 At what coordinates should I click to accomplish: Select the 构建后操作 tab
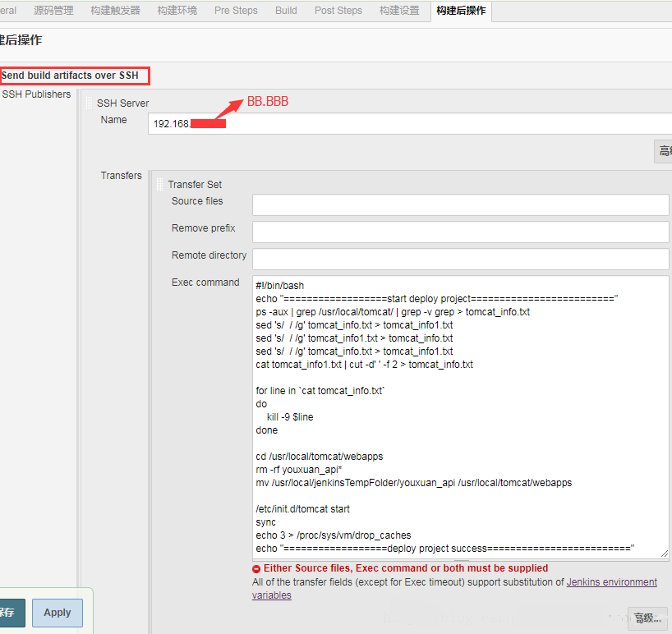(x=461, y=11)
